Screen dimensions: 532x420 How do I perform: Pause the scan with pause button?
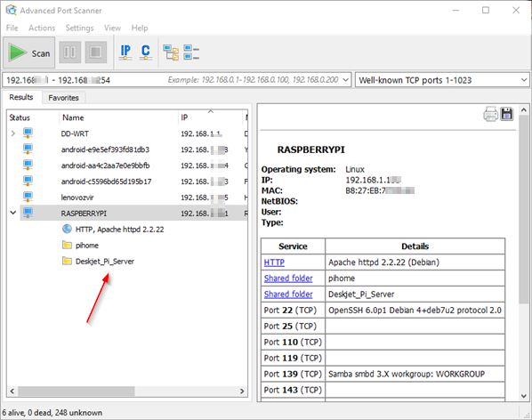[70, 52]
